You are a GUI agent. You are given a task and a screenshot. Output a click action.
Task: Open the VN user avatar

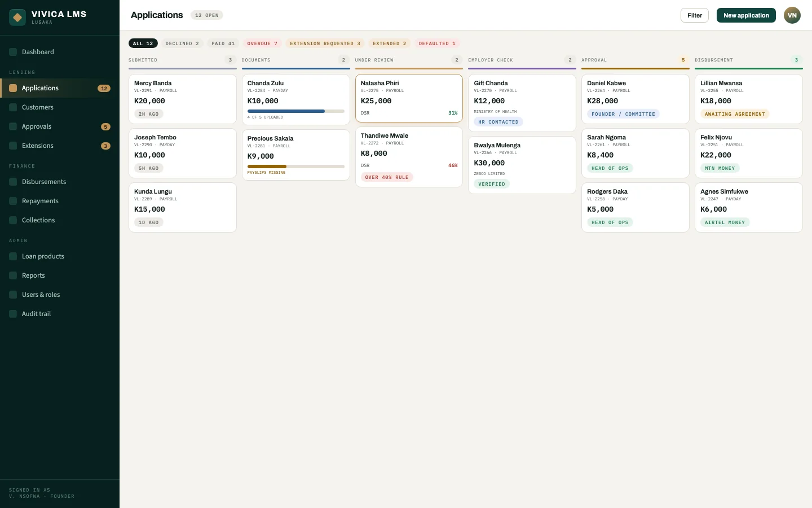pos(792,15)
